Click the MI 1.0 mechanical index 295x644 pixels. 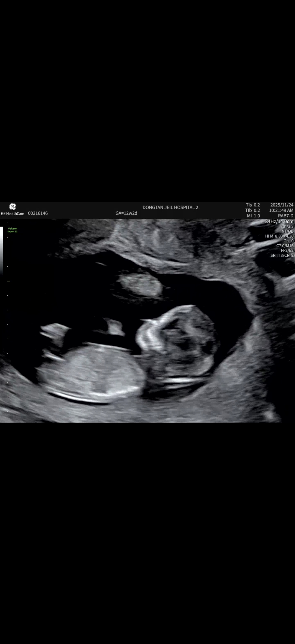pos(253,216)
